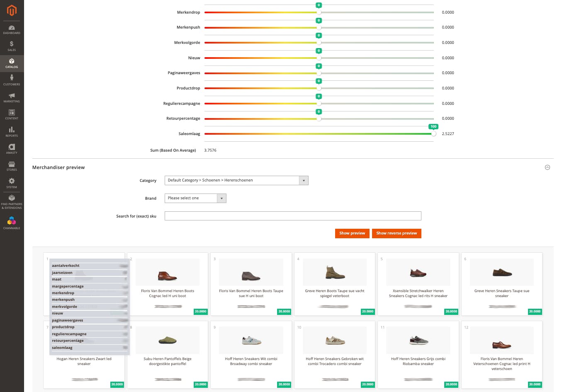Select the Floris Van Bommel Boots Cognac thumbnail
The image size is (562, 392).
click(168, 272)
